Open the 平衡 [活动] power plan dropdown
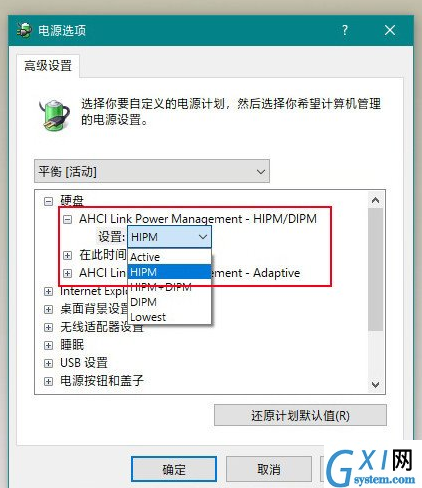 tap(152, 171)
